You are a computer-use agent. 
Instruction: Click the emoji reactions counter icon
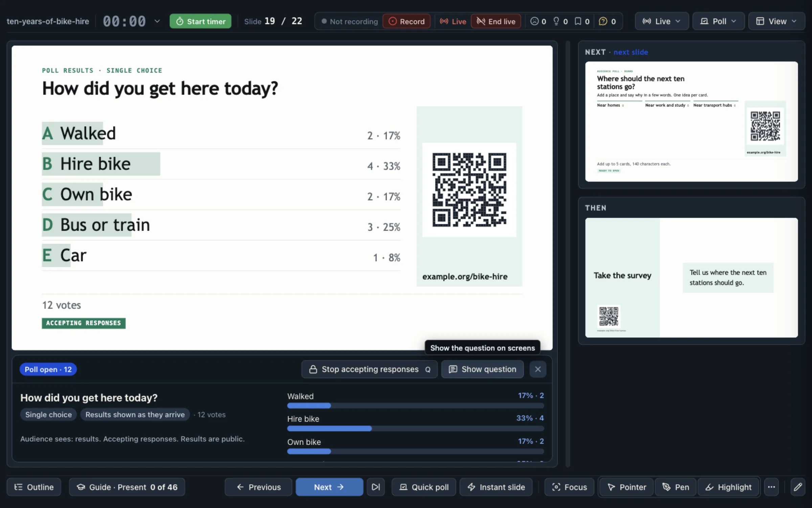coord(534,21)
